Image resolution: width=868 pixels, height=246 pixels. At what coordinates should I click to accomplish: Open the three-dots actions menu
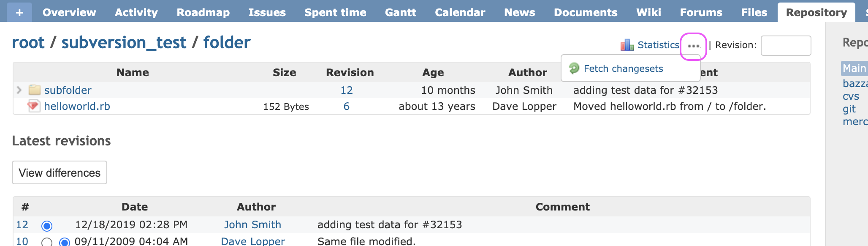coord(693,46)
